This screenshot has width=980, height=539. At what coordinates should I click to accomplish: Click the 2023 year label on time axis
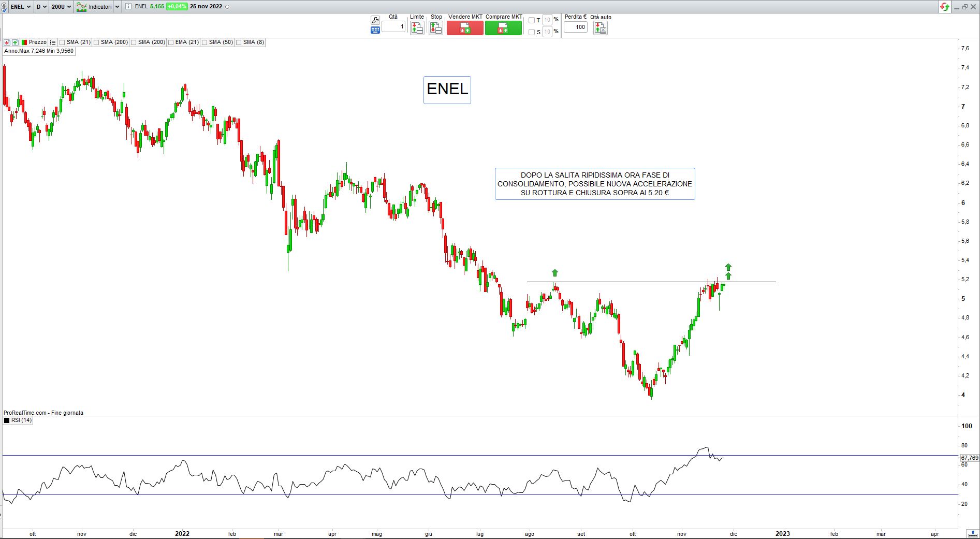pos(783,534)
